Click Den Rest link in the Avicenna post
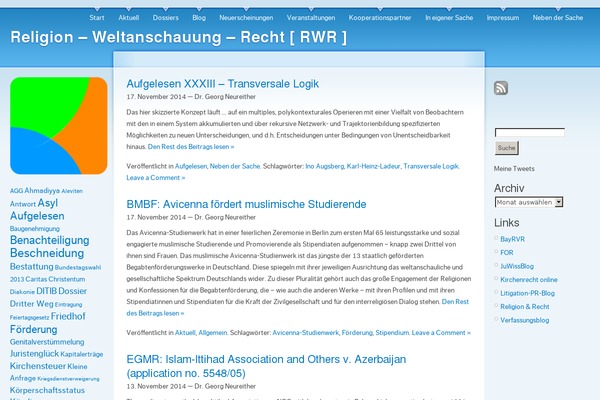The height and width of the screenshot is (400, 600). pos(455,302)
